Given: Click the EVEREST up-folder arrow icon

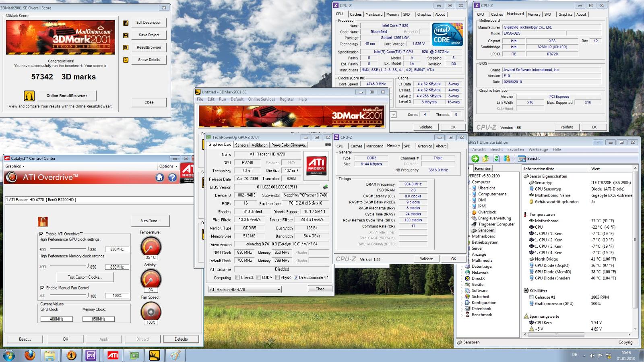Looking at the screenshot, I should (x=486, y=159).
